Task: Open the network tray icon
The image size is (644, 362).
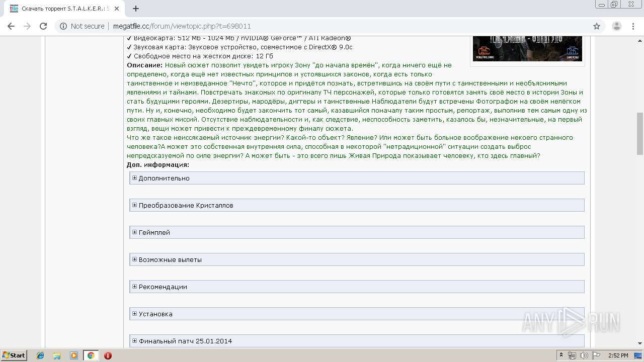Action: click(572, 355)
